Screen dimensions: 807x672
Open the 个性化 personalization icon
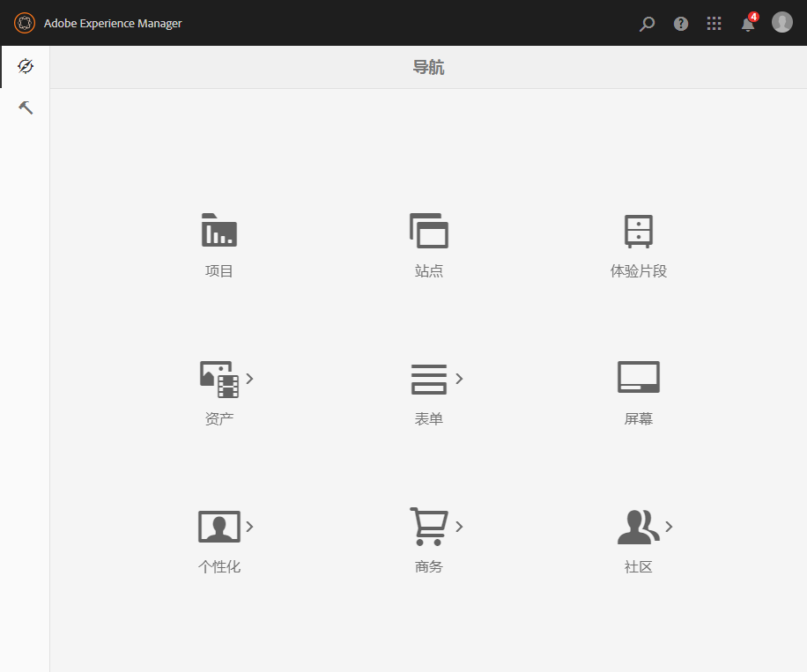point(219,527)
